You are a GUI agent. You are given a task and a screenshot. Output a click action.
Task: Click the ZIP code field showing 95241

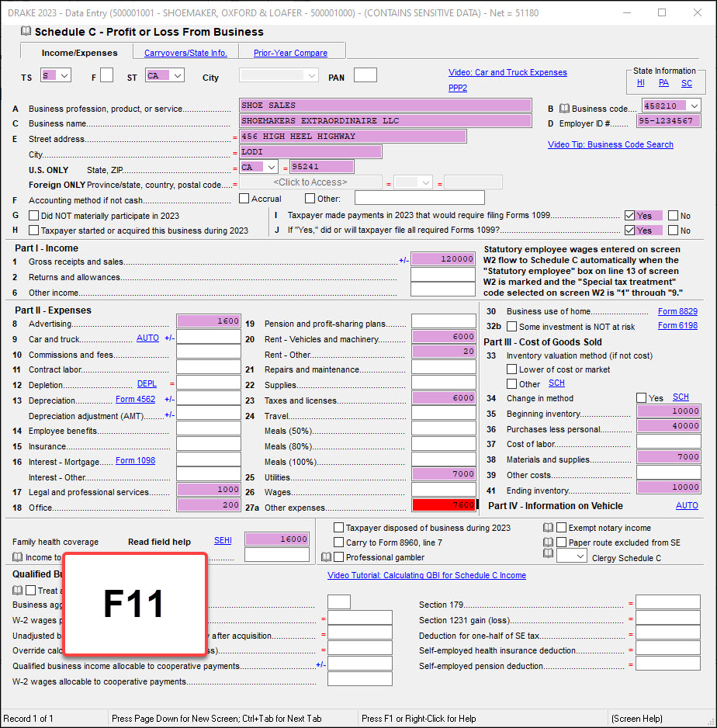321,167
